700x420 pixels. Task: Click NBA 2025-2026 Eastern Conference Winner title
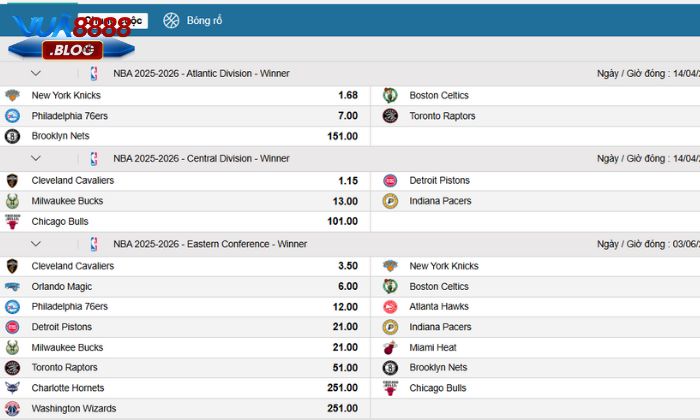(209, 244)
